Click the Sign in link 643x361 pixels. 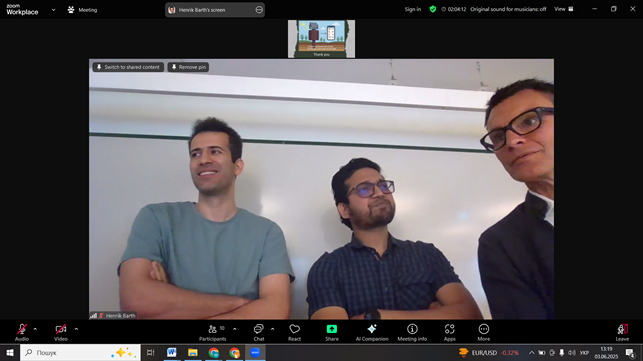coord(413,9)
